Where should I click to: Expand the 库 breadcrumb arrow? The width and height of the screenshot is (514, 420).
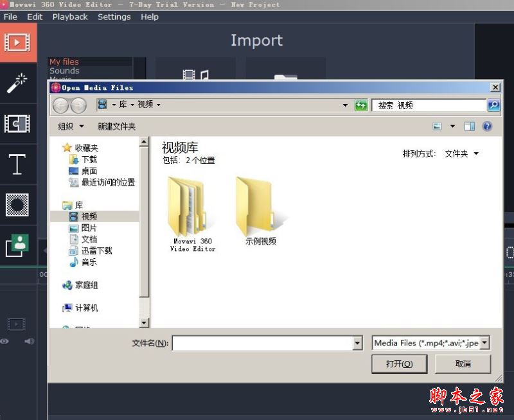[132, 105]
